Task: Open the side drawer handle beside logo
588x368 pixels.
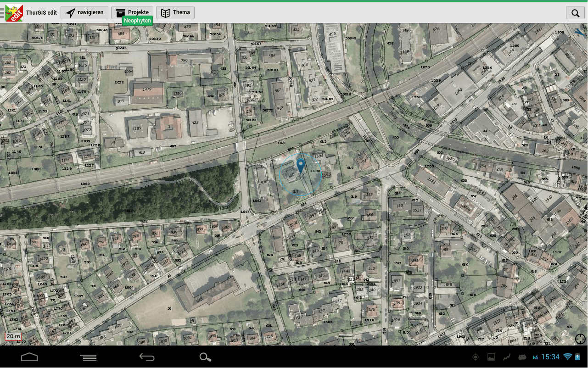Action: pos(2,13)
